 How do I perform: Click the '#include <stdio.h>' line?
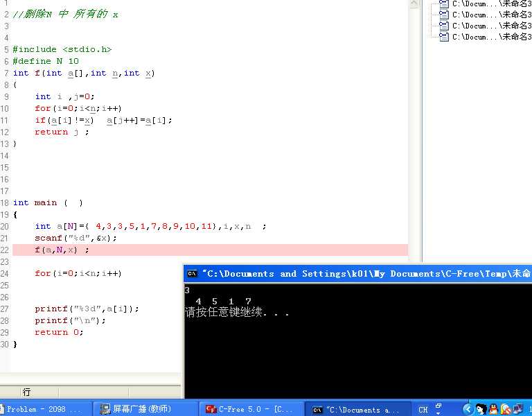[62, 50]
